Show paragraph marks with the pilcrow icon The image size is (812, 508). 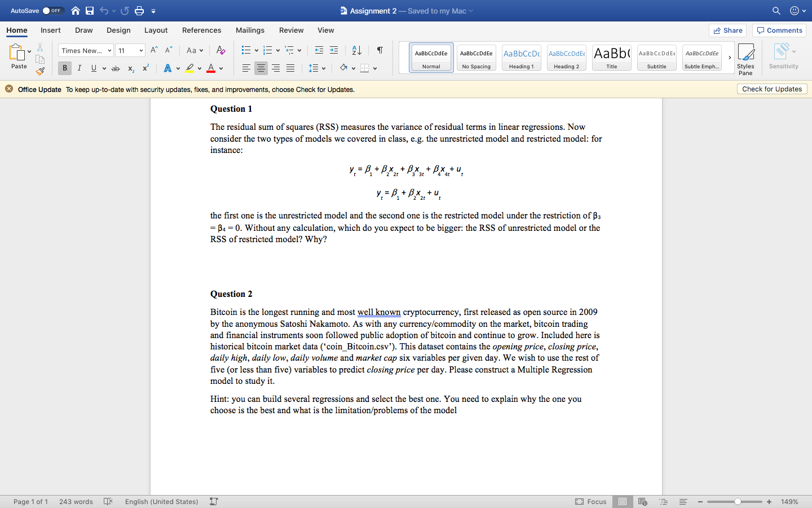[x=379, y=50]
